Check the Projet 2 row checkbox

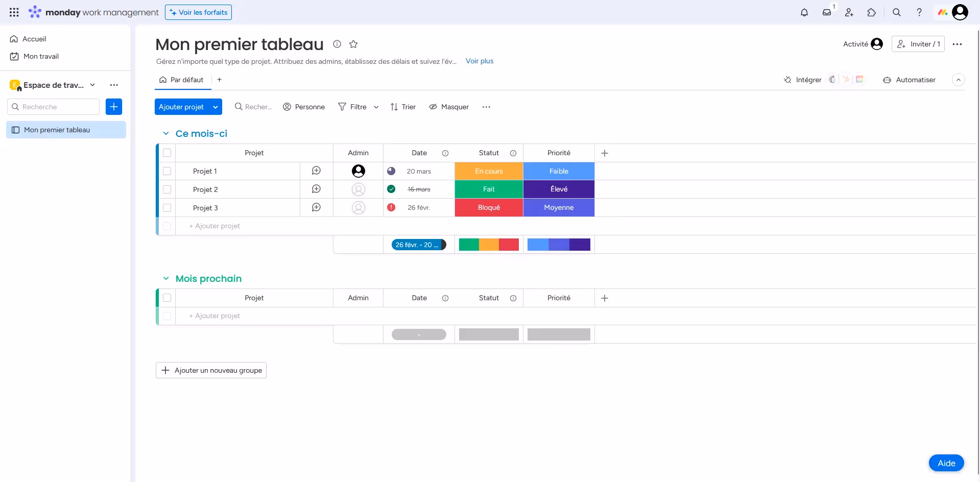(x=167, y=189)
